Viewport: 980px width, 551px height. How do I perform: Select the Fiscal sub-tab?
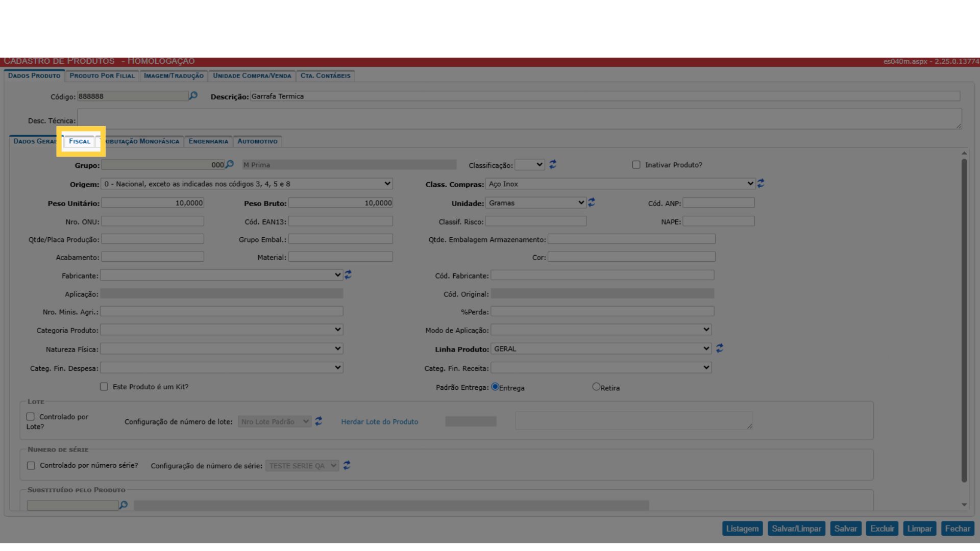[80, 141]
